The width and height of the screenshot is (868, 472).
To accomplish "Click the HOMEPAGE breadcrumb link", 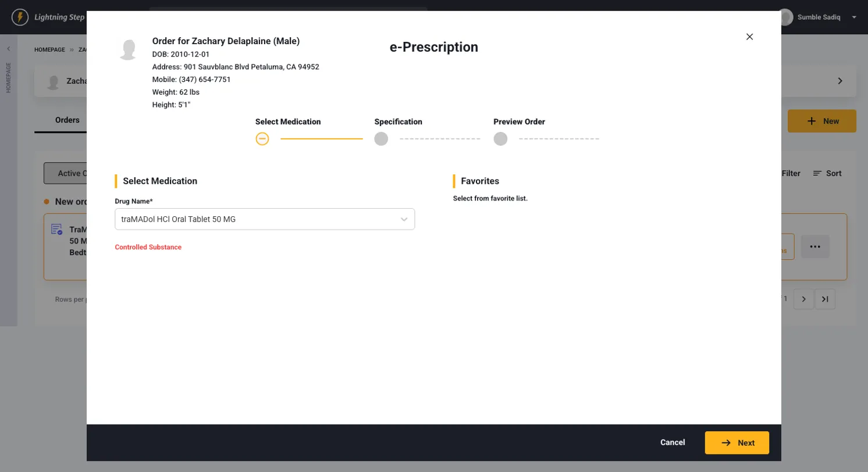I will pyautogui.click(x=49, y=50).
